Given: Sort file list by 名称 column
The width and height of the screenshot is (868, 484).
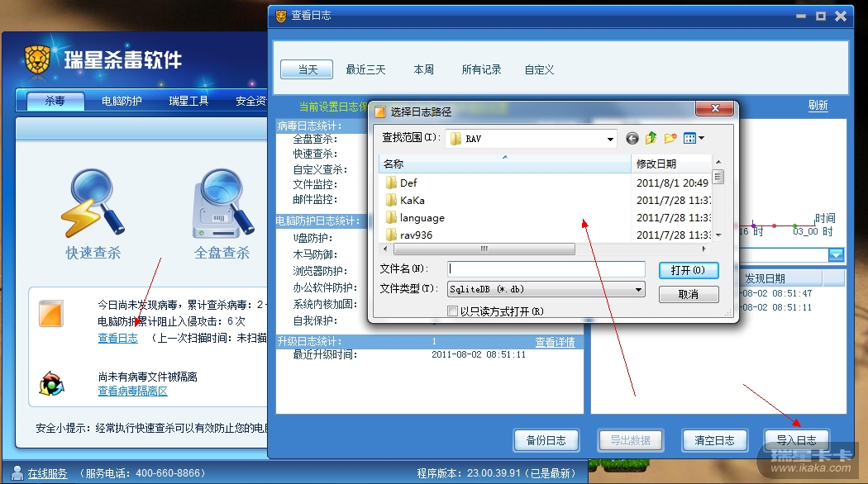Looking at the screenshot, I should tap(505, 164).
